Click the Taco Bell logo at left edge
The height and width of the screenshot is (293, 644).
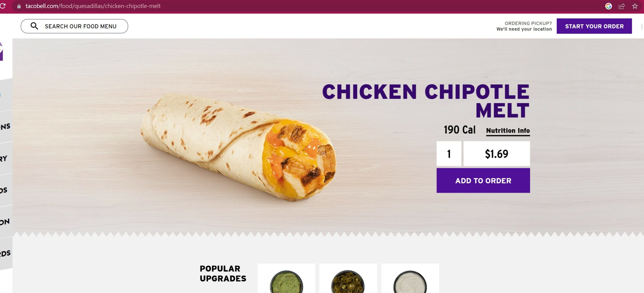coord(1,51)
